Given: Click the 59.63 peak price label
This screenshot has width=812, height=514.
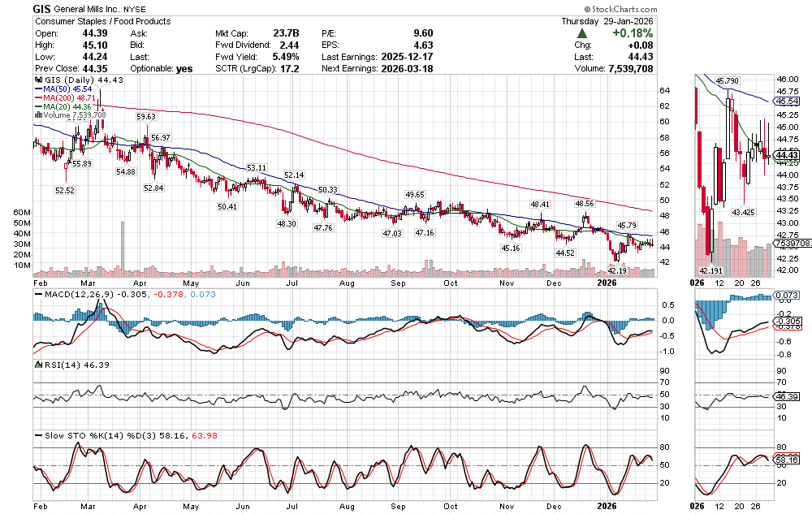Looking at the screenshot, I should point(146,117).
